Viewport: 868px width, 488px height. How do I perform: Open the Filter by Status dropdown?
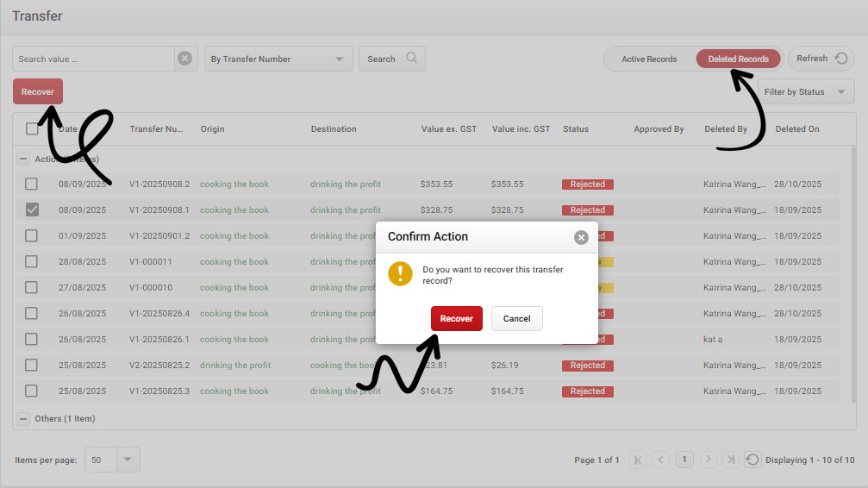(805, 92)
